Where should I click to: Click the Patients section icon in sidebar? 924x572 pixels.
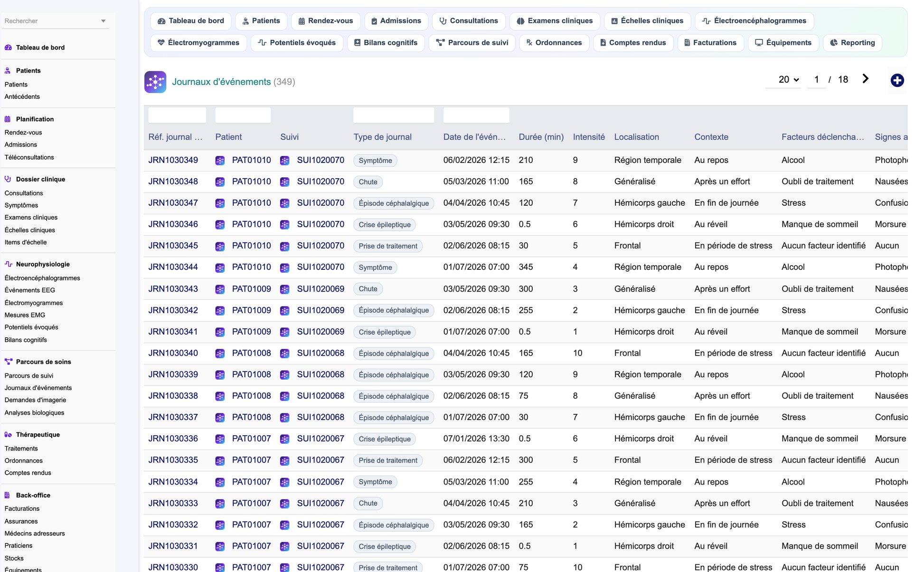click(8, 70)
